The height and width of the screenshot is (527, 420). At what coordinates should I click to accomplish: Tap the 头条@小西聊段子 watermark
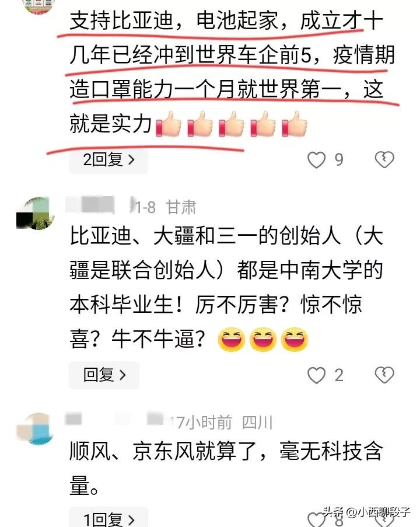(366, 512)
